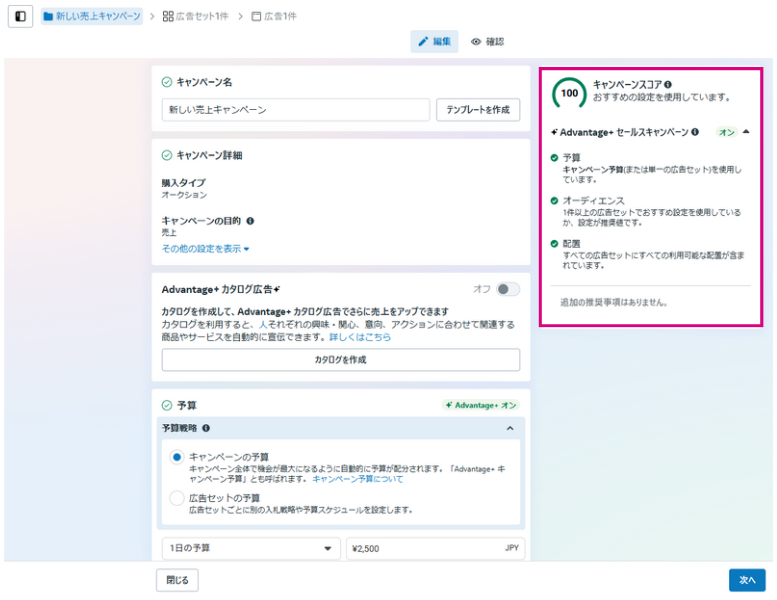Click the 広告1件 ad icon in breadcrumb
The width and height of the screenshot is (777, 600).
tap(256, 17)
